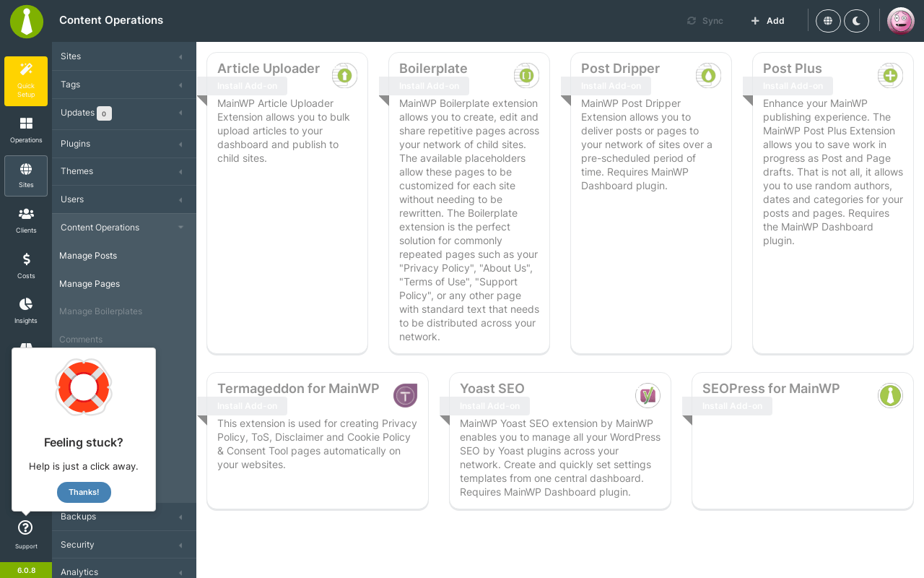Open the Insights pie chart icon
Image resolution: width=924 pixels, height=578 pixels.
click(x=26, y=304)
